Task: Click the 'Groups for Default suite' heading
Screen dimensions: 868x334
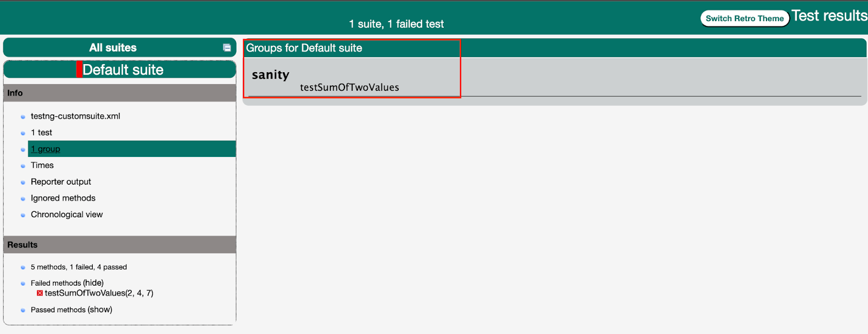Action: tap(304, 48)
